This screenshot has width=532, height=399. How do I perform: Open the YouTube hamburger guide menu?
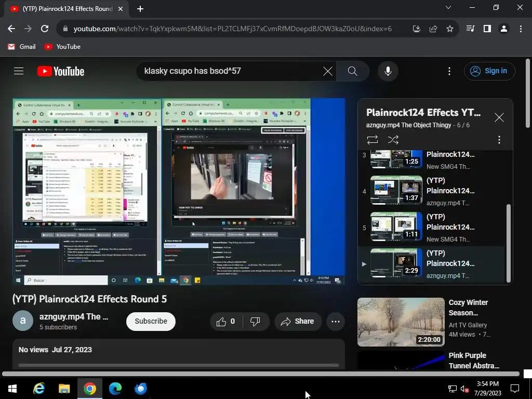[x=19, y=71]
